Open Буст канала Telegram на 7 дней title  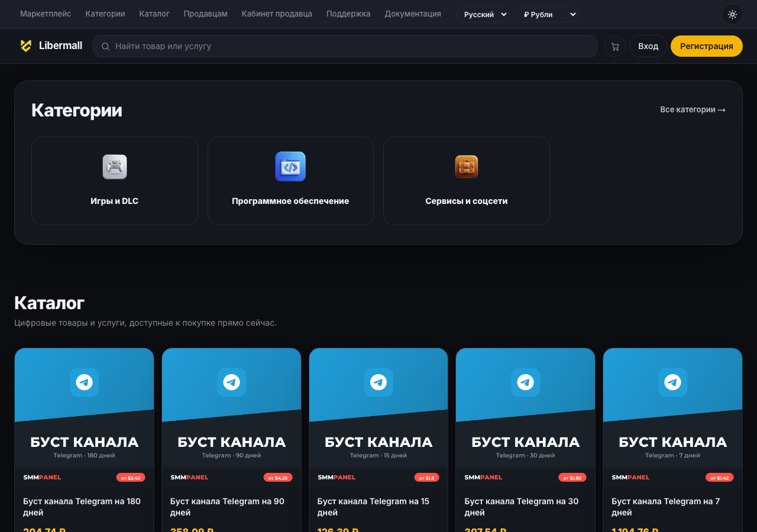[x=666, y=507]
